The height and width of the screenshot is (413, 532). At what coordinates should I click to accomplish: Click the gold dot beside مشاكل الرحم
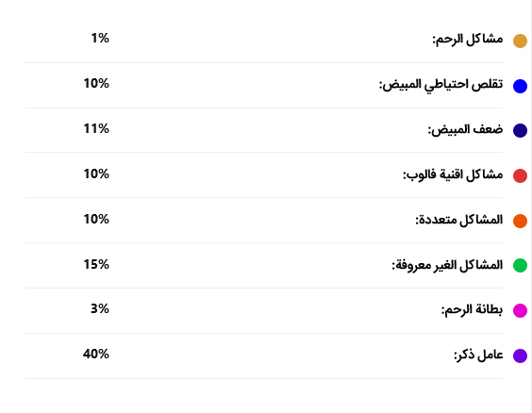coord(520,41)
